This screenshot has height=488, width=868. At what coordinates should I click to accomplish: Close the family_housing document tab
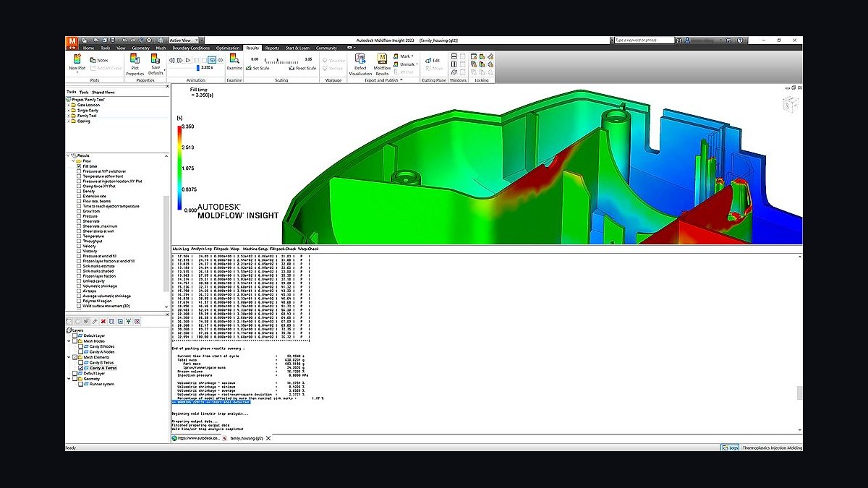pyautogui.click(x=268, y=438)
